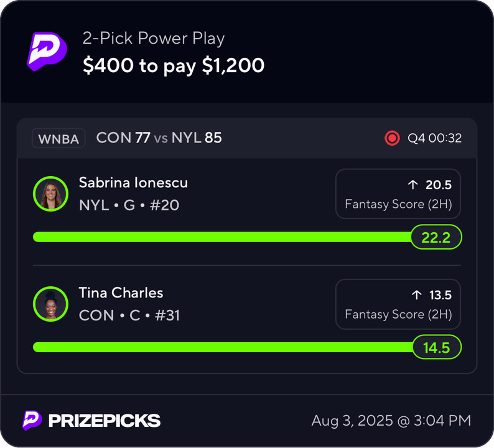Screen dimensions: 494x448
Task: Click the Tina Charles name
Action: 121,292
